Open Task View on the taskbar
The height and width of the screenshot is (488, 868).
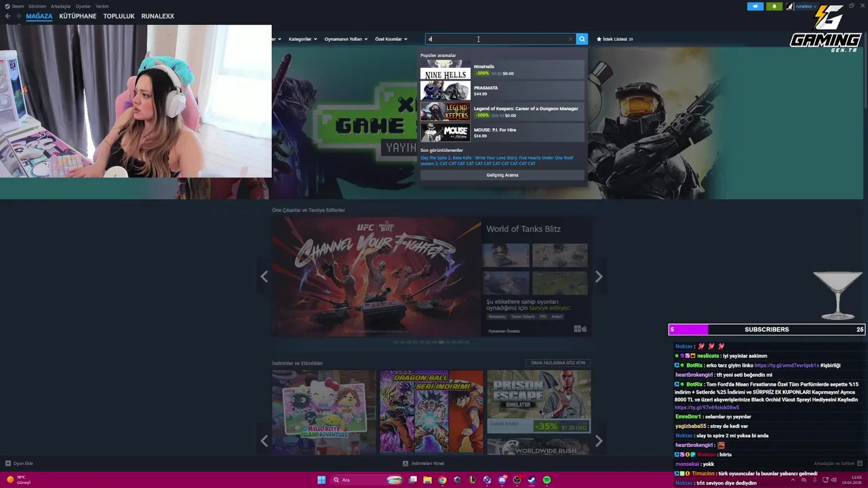point(412,480)
